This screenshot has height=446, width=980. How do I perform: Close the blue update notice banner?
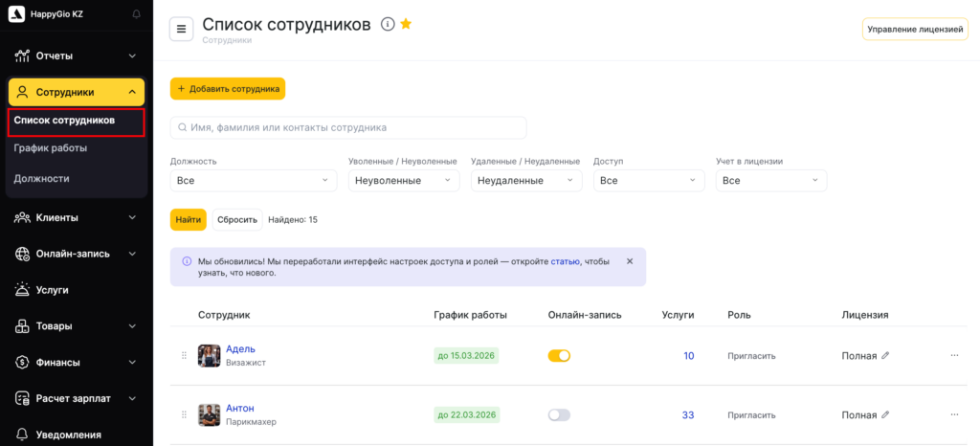pos(630,261)
